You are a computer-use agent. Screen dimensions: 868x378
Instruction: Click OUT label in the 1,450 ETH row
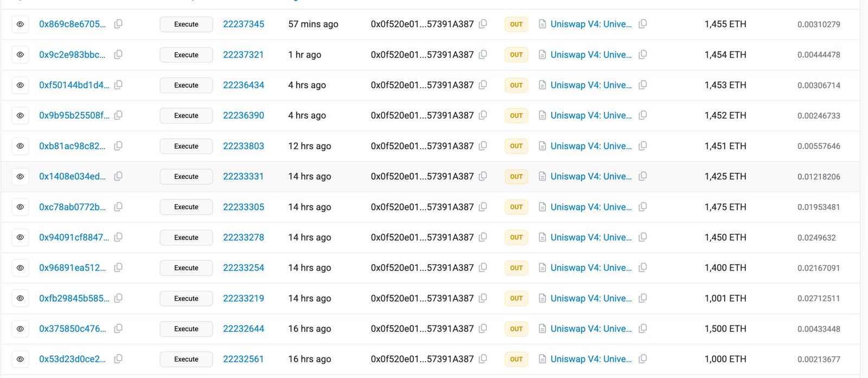point(516,238)
